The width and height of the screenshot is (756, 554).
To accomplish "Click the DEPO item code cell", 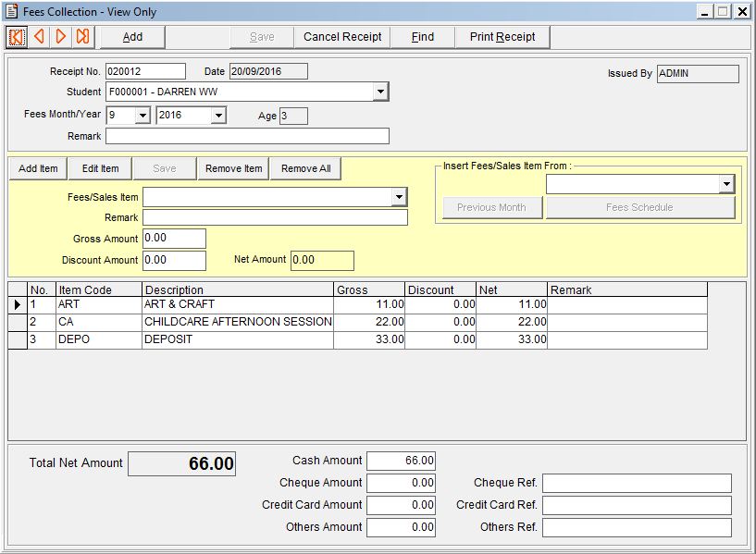I will (x=99, y=339).
